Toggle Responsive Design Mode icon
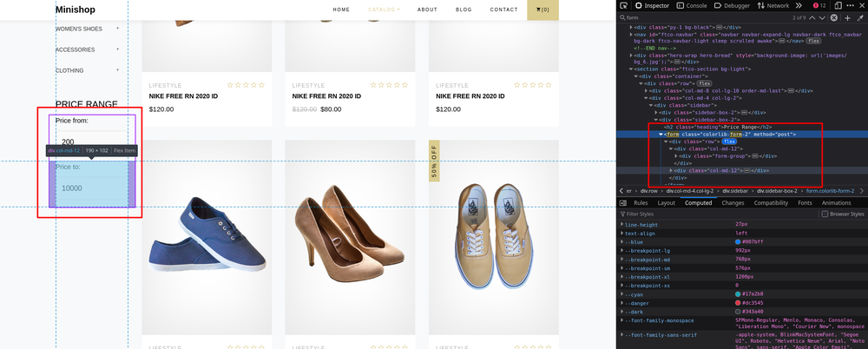 pyautogui.click(x=838, y=5)
